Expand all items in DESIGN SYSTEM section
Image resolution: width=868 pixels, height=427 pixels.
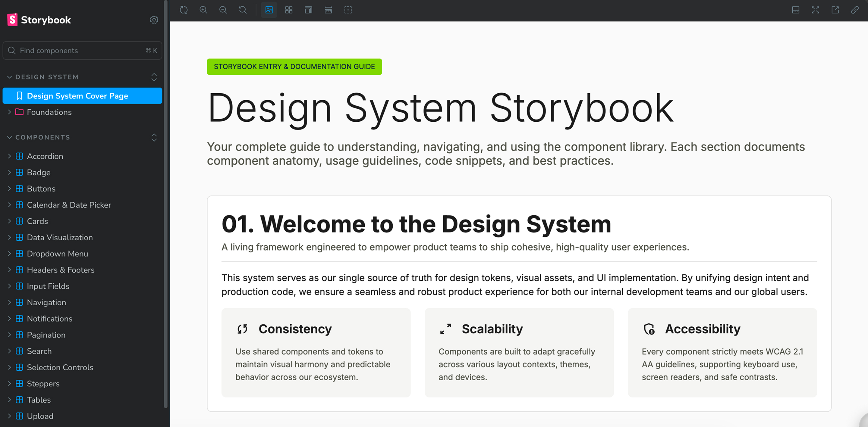click(154, 77)
